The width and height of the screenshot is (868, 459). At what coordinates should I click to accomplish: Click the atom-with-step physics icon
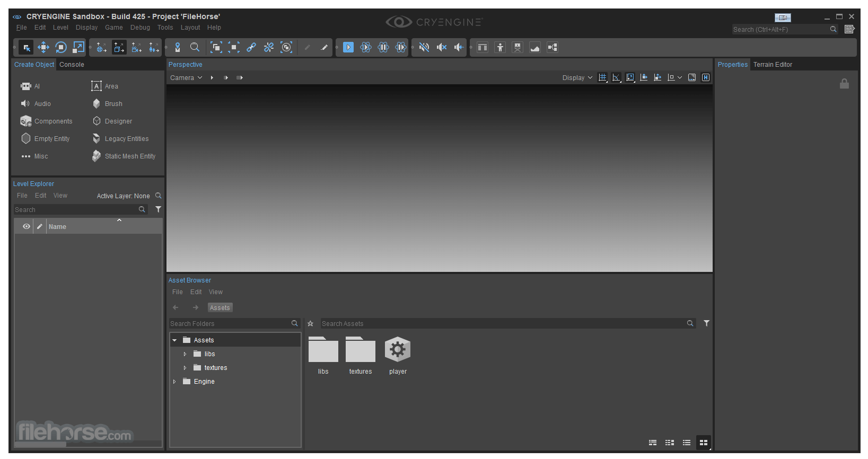[401, 48]
